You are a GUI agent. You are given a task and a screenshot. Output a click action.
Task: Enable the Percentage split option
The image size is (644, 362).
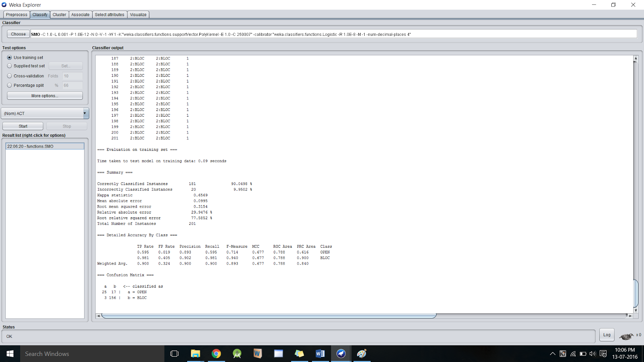[9, 85]
